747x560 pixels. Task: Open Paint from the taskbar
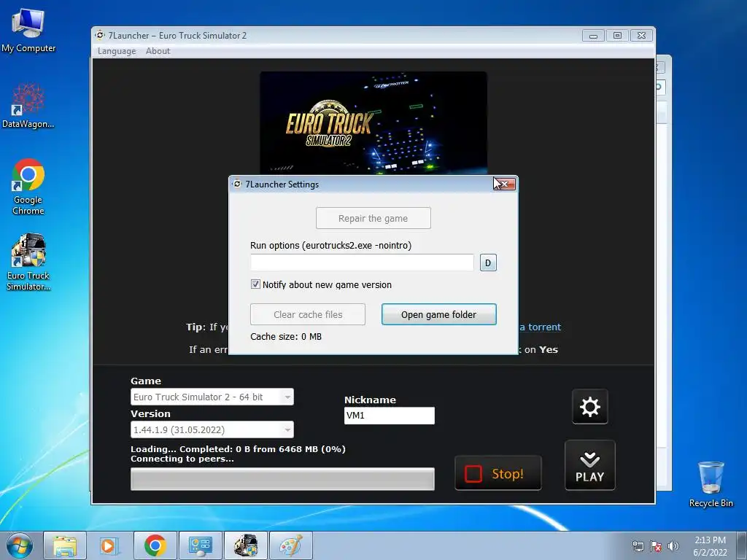coord(290,545)
